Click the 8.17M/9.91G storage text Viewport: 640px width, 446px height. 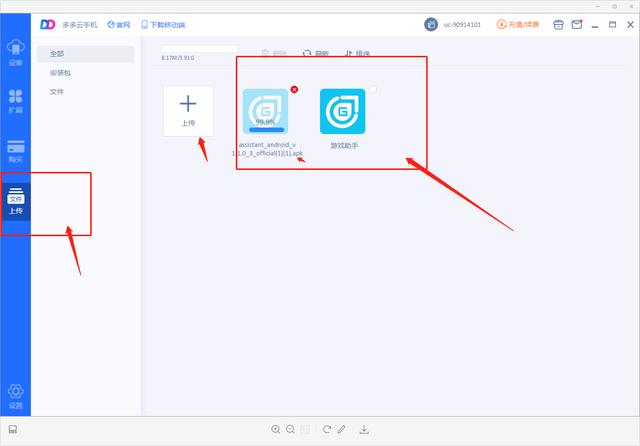tap(178, 58)
